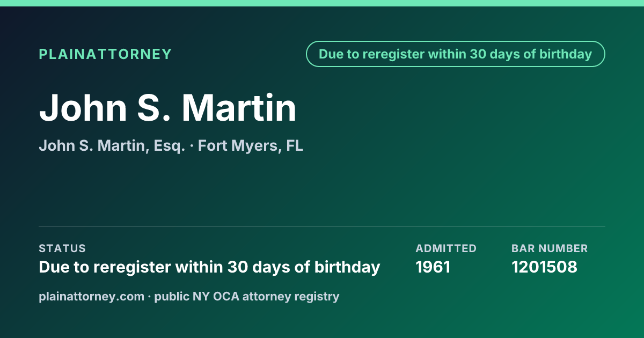Click the dot separator before Fort Myers

tap(192, 146)
